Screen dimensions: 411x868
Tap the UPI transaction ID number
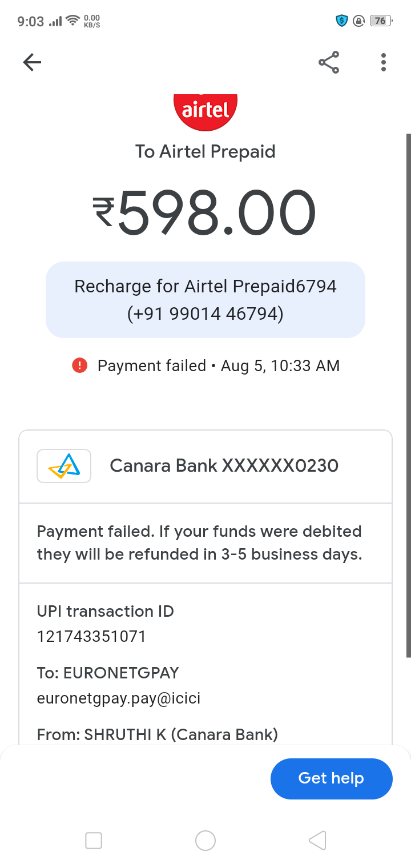(91, 636)
